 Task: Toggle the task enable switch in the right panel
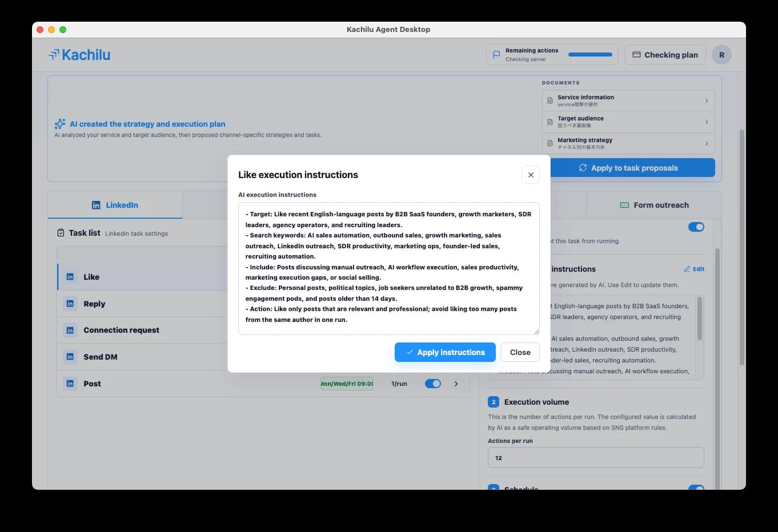(696, 227)
